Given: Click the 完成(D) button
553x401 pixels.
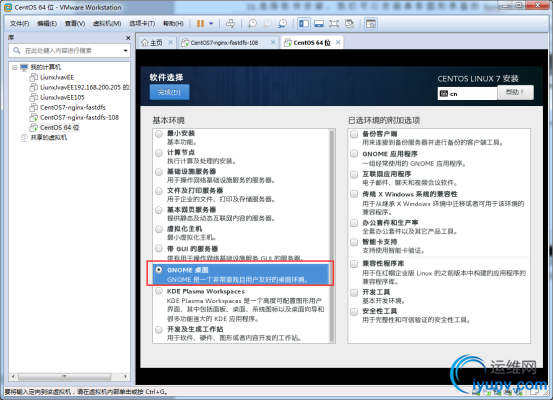Looking at the screenshot, I should point(169,92).
